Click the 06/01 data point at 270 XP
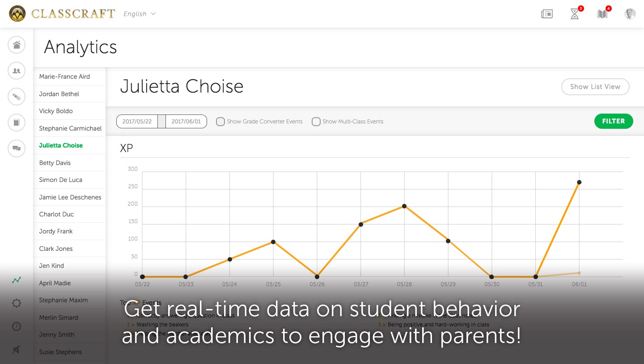This screenshot has width=644, height=364. pyautogui.click(x=579, y=182)
